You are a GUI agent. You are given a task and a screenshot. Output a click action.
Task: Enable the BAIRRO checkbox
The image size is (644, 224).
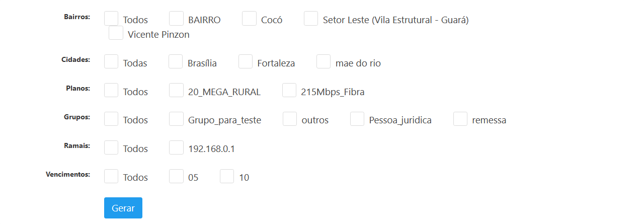[x=176, y=19]
